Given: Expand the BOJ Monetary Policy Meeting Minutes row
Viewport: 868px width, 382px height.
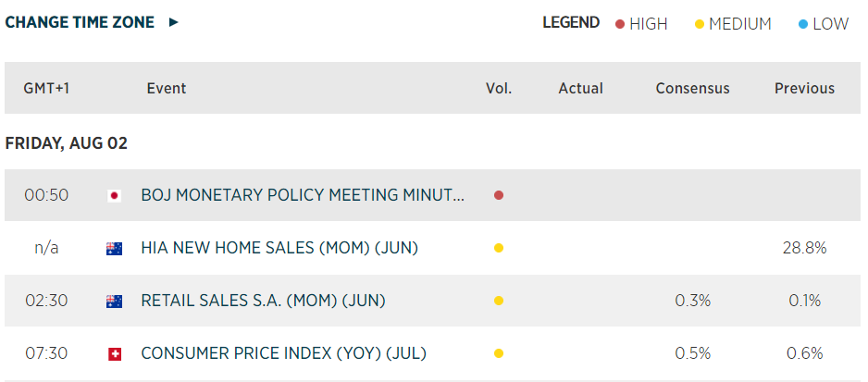Looking at the screenshot, I should tap(303, 195).
